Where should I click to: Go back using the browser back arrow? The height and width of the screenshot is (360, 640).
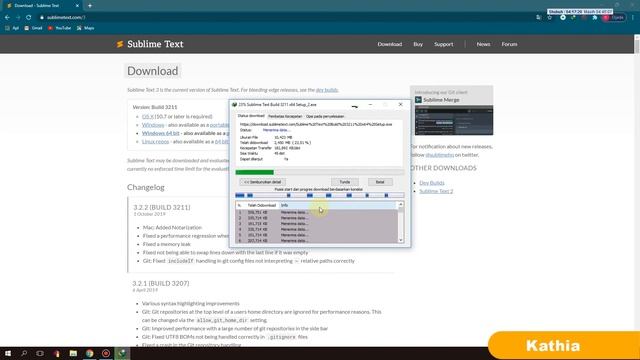tap(7, 18)
